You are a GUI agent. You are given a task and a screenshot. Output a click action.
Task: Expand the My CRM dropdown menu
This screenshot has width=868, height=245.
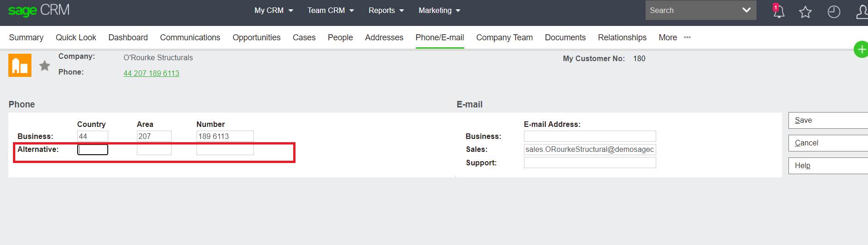coord(274,10)
